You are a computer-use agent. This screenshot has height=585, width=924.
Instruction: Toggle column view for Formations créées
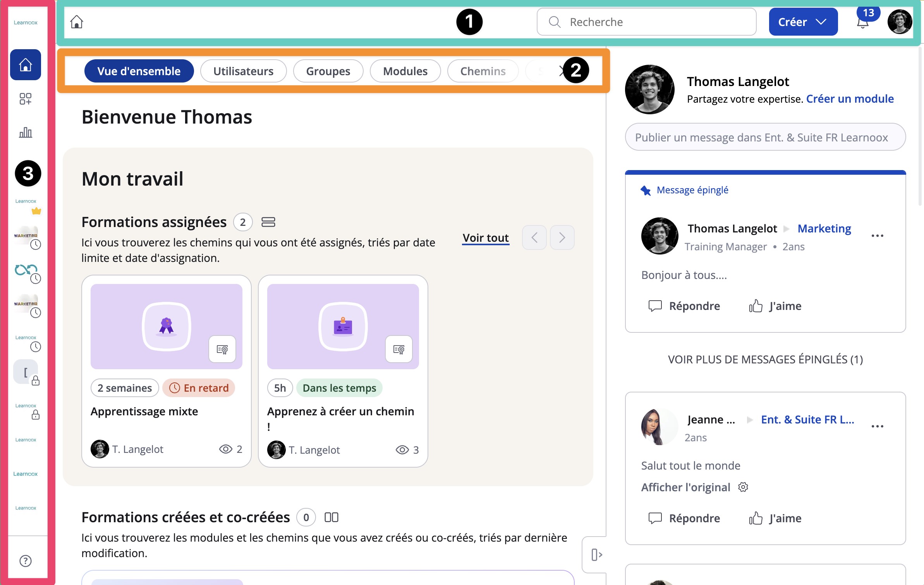coord(331,517)
